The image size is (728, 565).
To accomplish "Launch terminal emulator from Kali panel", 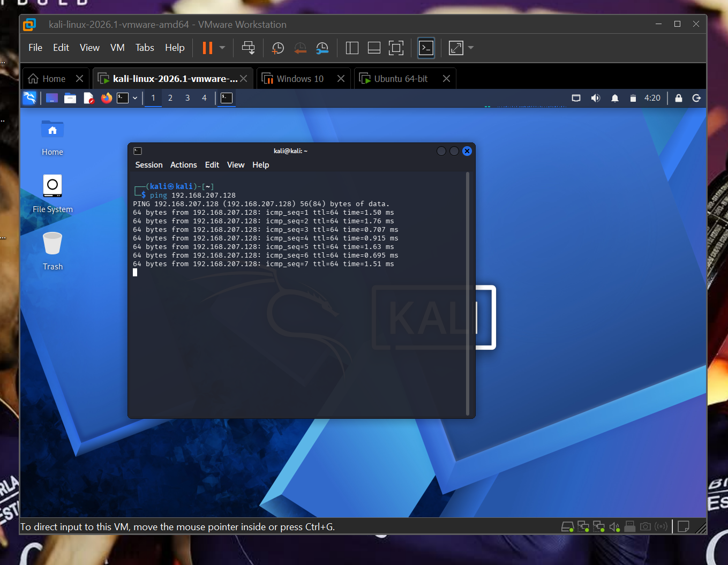I will (123, 98).
